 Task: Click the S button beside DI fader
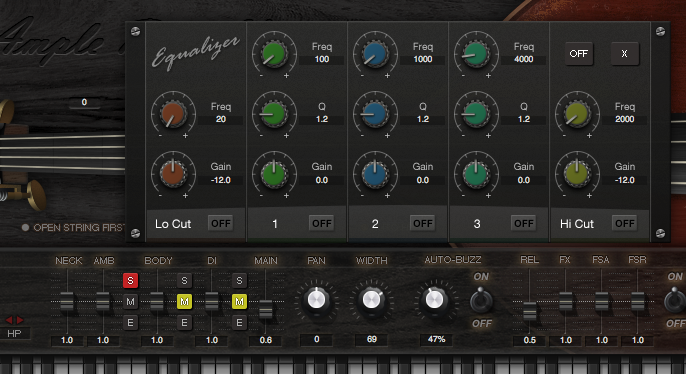click(239, 280)
